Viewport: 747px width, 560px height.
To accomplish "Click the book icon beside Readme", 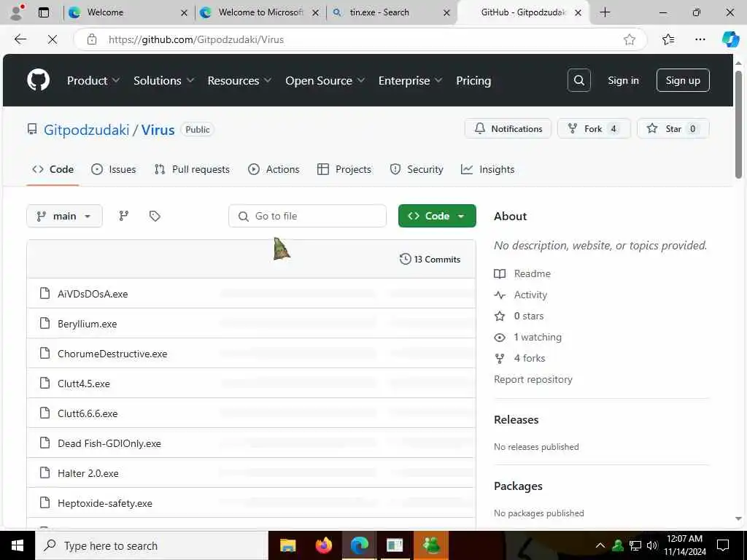I will click(500, 274).
